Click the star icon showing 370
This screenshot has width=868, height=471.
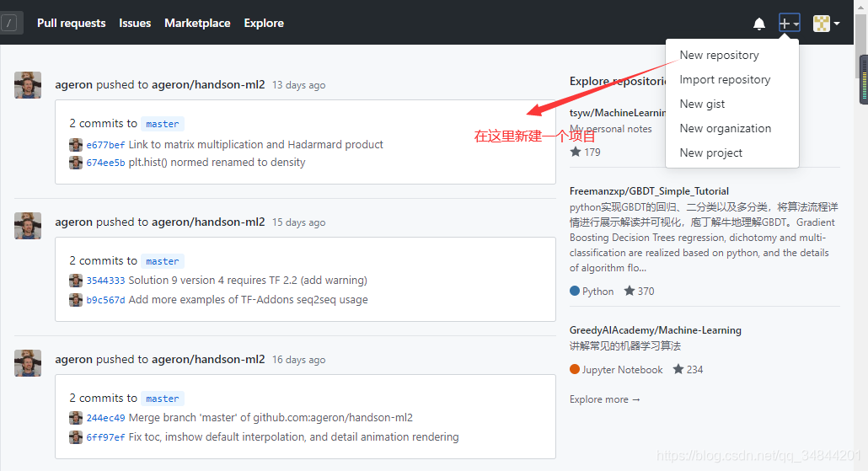tap(630, 291)
